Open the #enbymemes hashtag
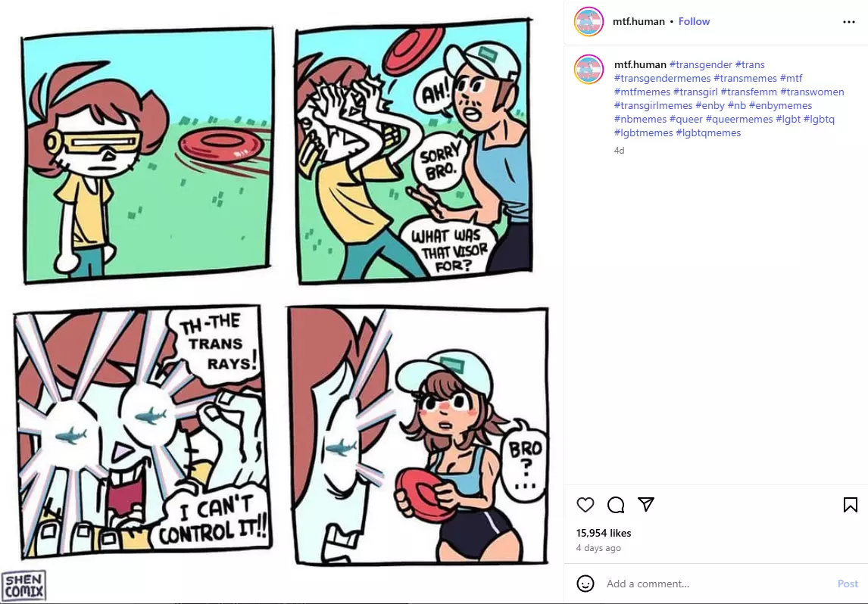 (781, 106)
